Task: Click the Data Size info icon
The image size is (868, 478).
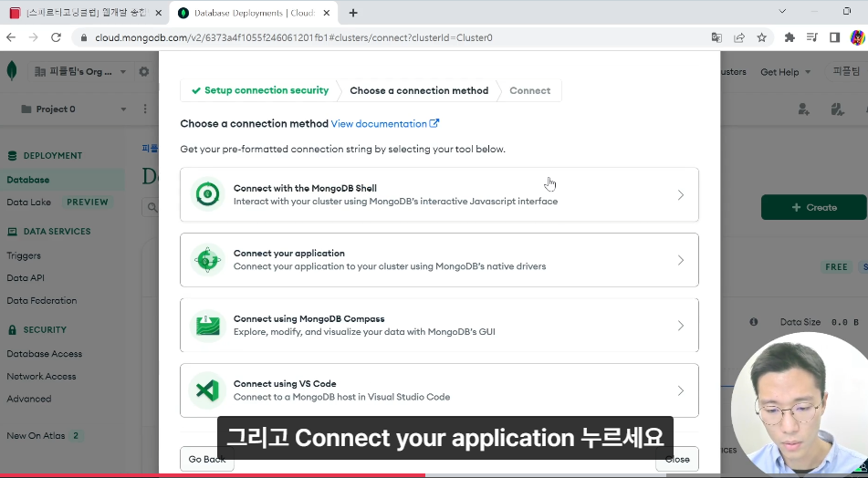Action: (x=753, y=321)
